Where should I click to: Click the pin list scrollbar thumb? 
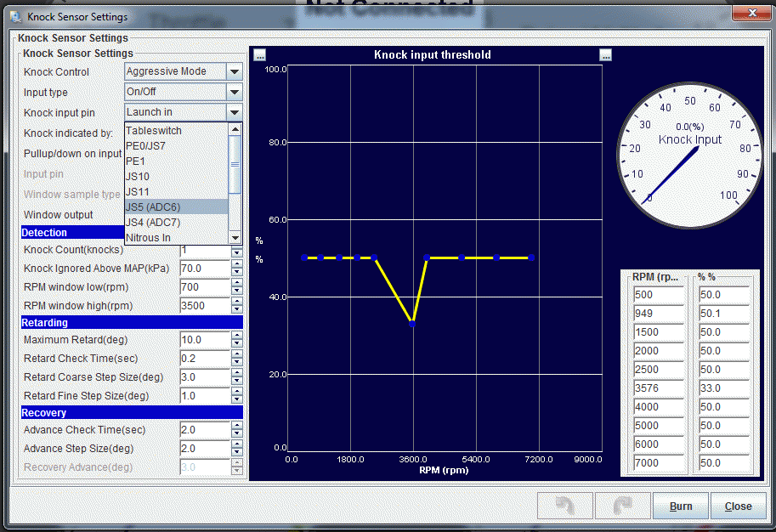(235, 164)
